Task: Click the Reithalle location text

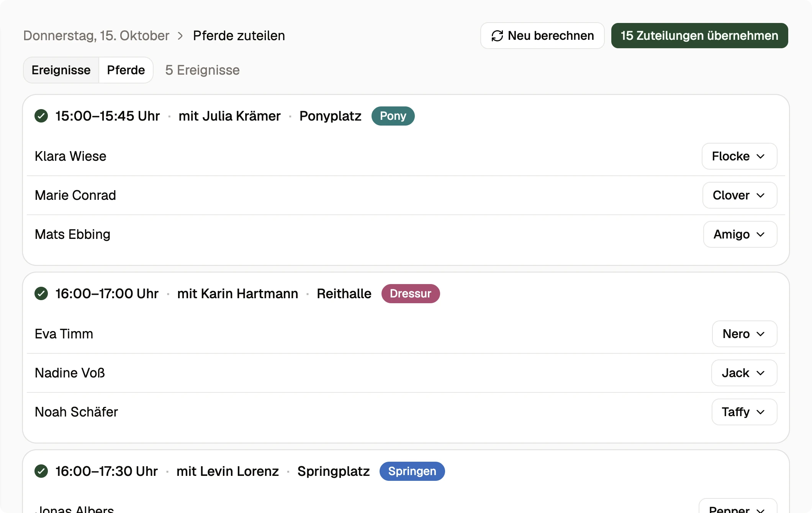Action: (x=344, y=294)
